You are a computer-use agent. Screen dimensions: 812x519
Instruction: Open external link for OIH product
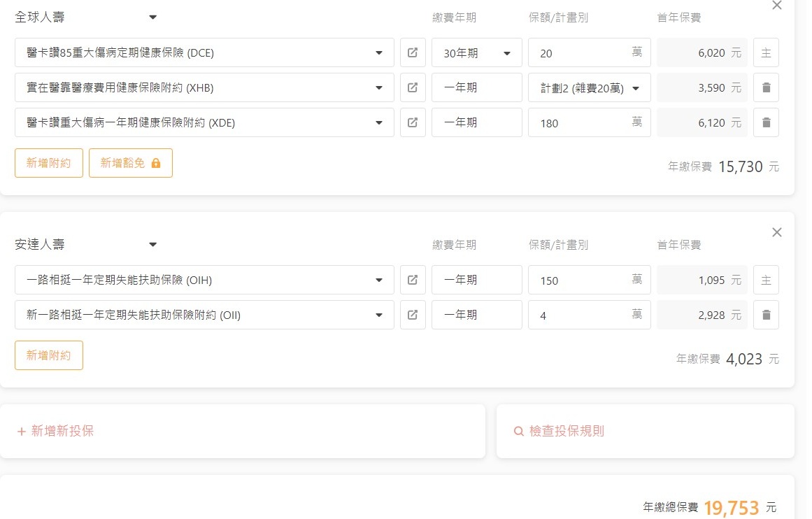coord(413,280)
